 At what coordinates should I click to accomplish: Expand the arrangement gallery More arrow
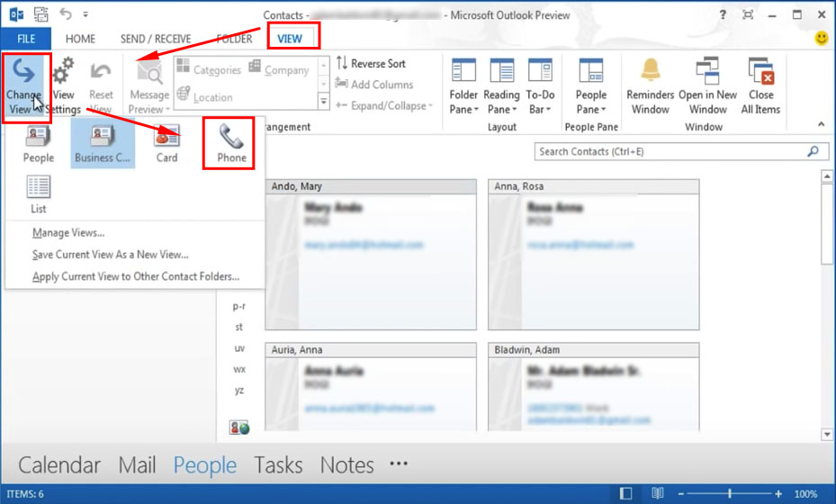(x=324, y=101)
